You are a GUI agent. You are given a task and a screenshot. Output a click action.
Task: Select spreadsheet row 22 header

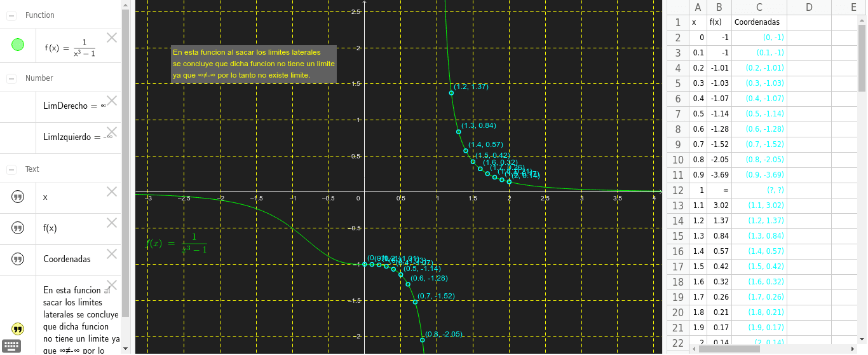pos(677,343)
